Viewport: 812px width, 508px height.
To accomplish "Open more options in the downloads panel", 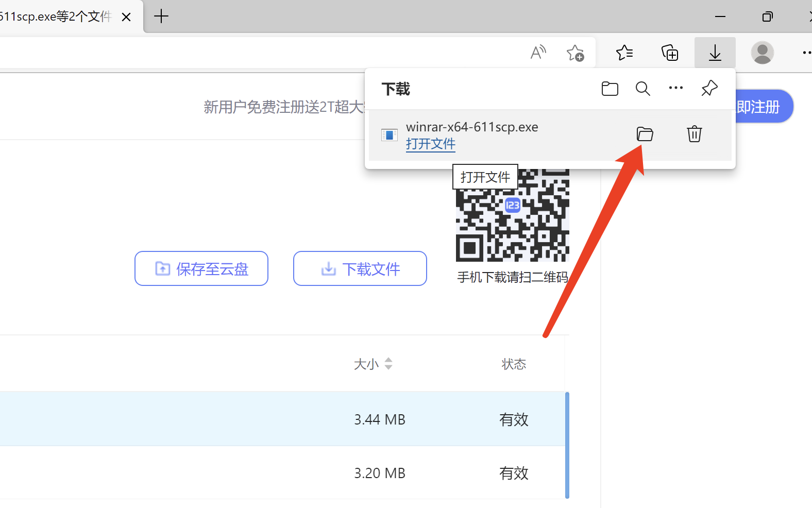I will tap(675, 88).
